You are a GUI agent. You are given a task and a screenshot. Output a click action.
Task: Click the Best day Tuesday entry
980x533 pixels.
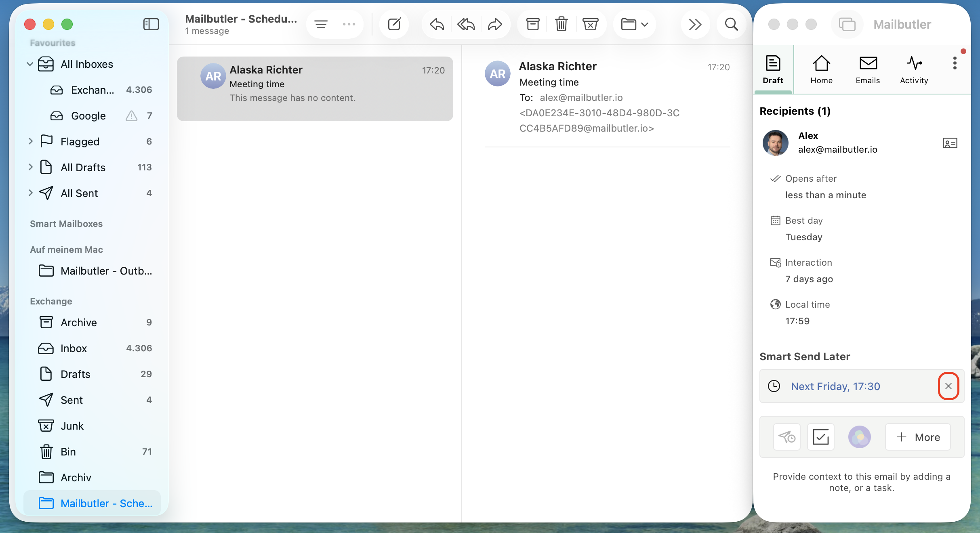797,229
